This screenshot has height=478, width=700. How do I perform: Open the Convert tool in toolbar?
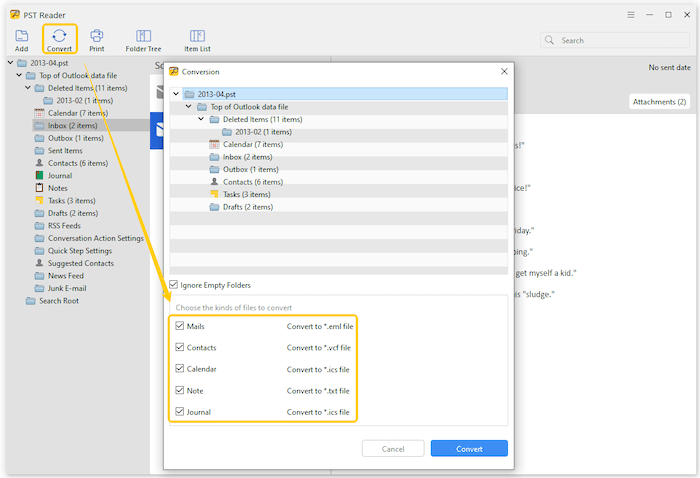59,40
